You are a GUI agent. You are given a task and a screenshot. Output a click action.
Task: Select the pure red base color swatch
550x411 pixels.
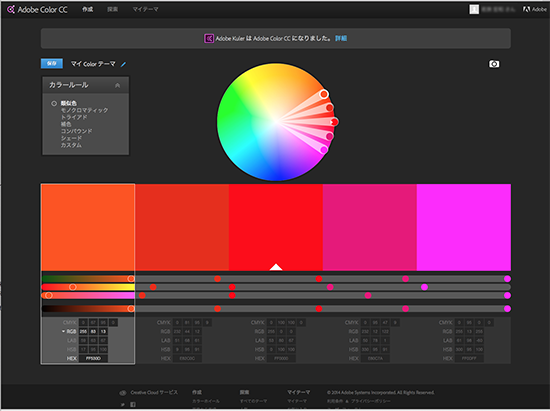coord(276,227)
